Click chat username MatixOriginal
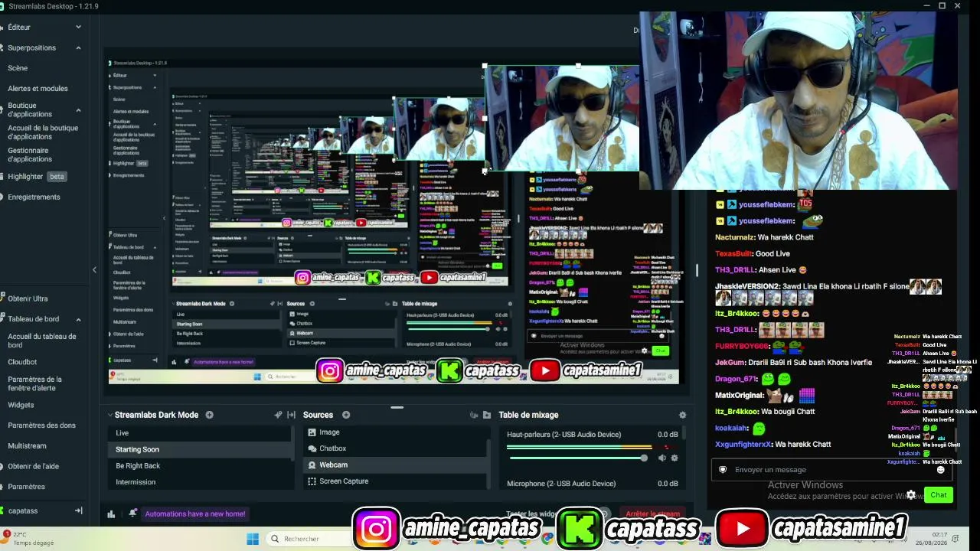Screen dimensions: 980x551 [740, 396]
